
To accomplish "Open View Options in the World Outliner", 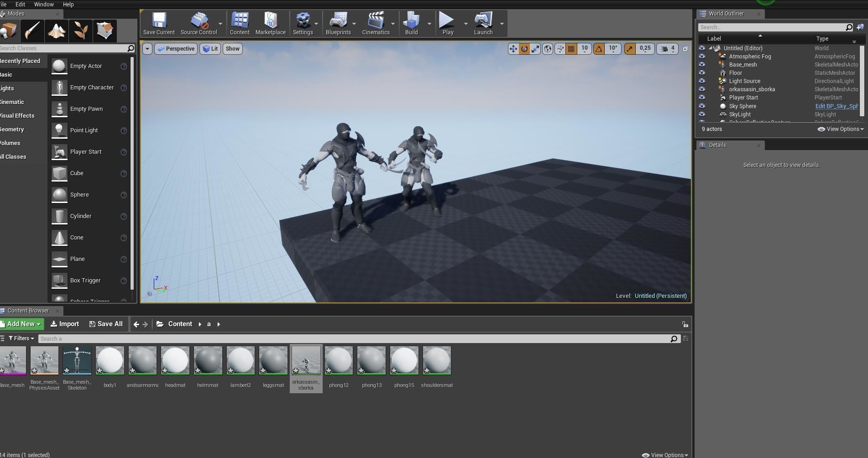I will (x=841, y=129).
